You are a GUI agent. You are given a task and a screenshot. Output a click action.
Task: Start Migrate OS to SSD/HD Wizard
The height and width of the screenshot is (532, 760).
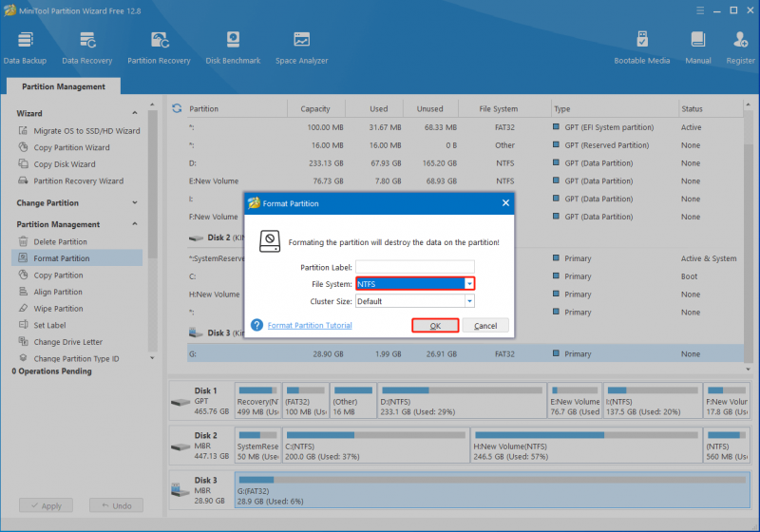(x=80, y=131)
